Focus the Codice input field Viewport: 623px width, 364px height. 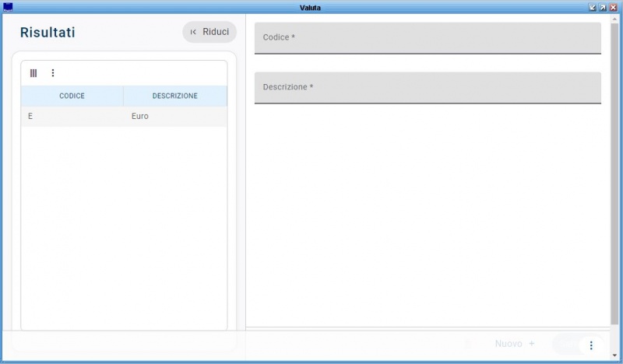click(428, 37)
